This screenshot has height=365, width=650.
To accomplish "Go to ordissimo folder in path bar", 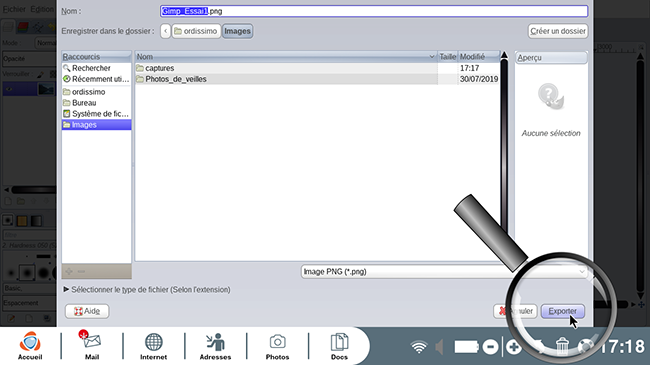I will coord(196,31).
